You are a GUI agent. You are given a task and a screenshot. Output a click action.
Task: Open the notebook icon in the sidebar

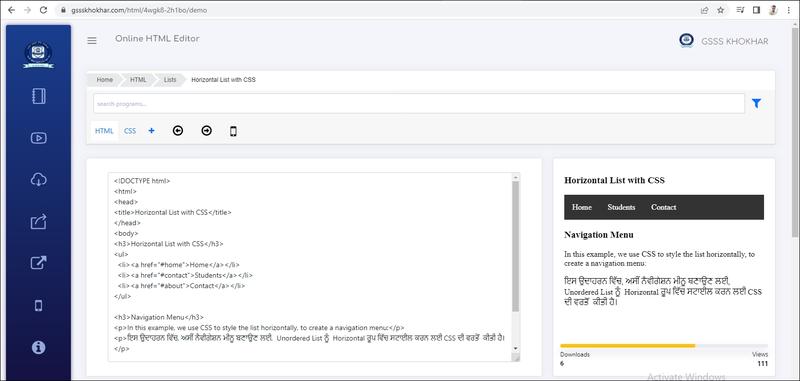pyautogui.click(x=39, y=96)
